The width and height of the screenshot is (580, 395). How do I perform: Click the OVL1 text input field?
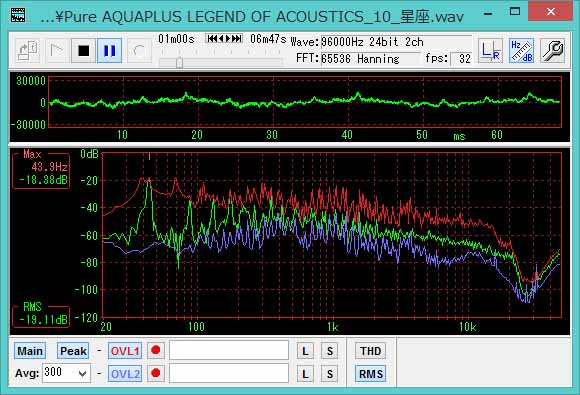(x=229, y=350)
